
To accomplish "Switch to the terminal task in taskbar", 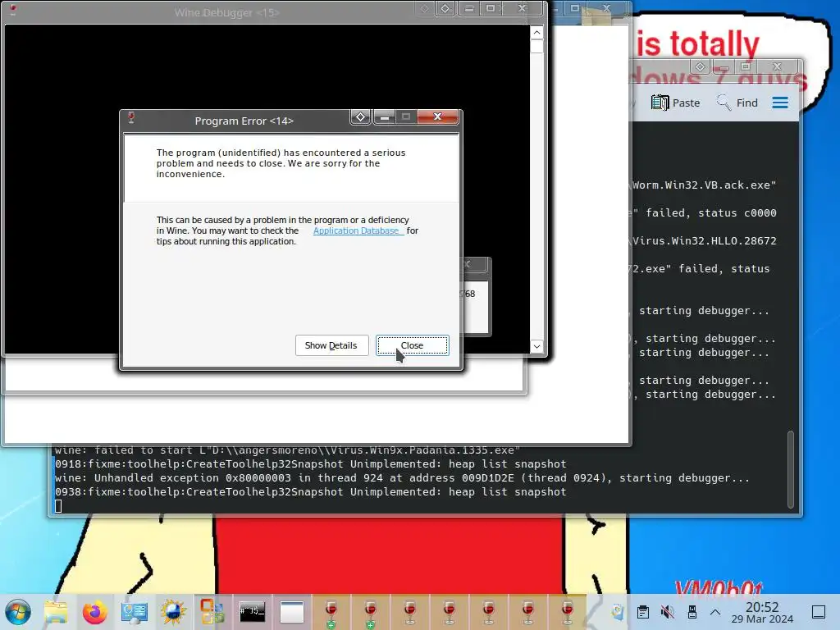I will (253, 612).
